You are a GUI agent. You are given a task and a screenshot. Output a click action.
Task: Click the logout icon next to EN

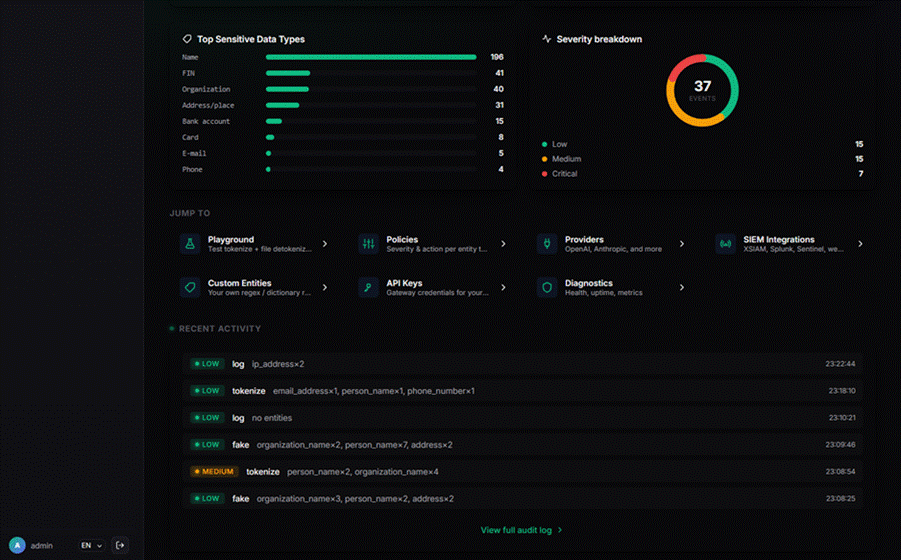click(x=120, y=545)
